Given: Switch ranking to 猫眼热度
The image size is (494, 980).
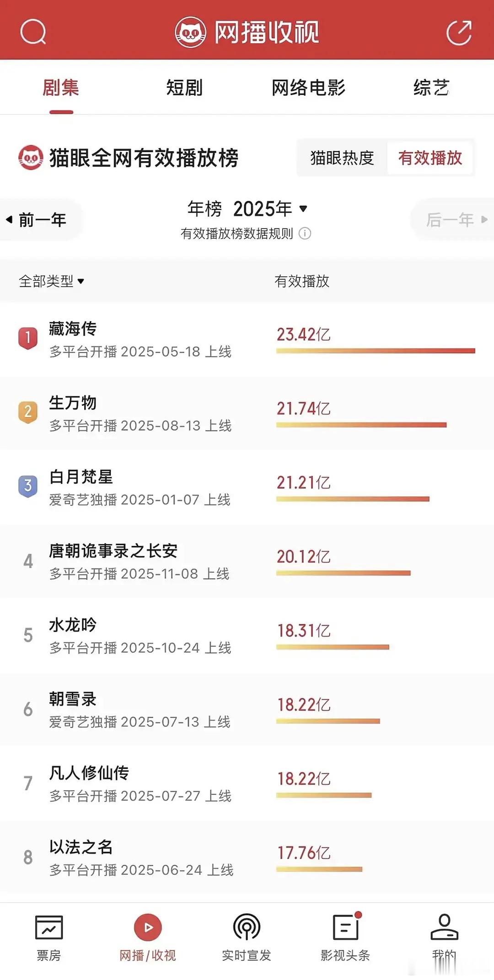Looking at the screenshot, I should point(342,158).
